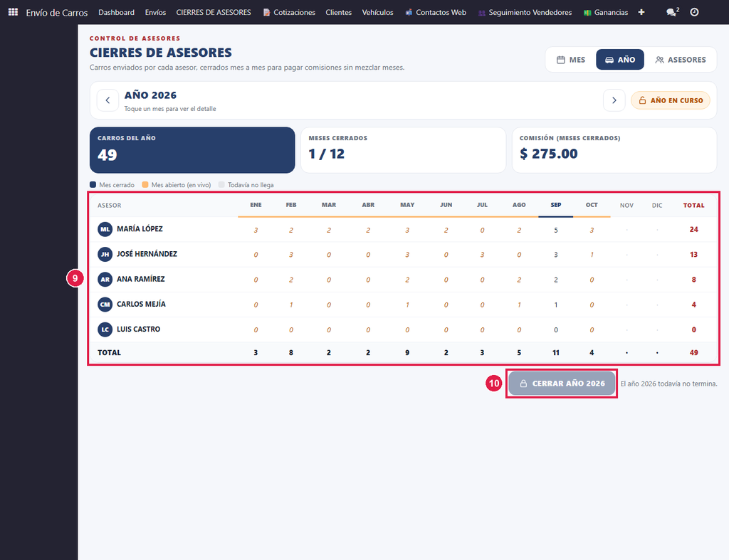Open the apps grid menu icon

pos(13,12)
